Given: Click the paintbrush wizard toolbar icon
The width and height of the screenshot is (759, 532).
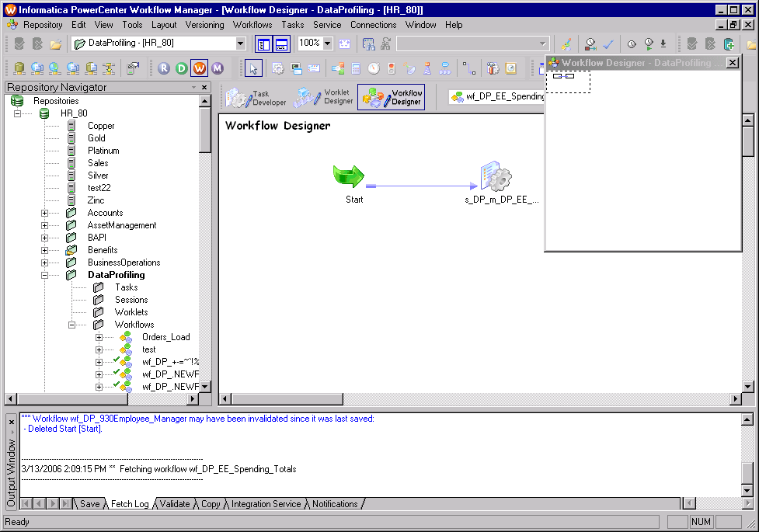Looking at the screenshot, I should (566, 44).
